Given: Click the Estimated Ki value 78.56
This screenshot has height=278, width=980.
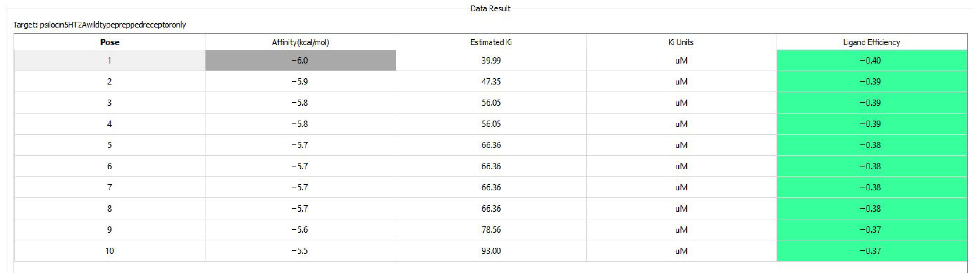Looking at the screenshot, I should (491, 230).
